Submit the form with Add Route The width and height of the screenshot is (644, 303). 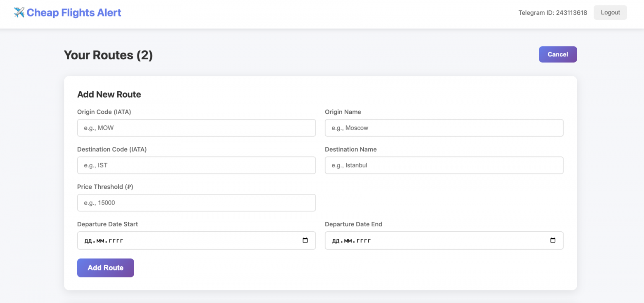click(106, 268)
